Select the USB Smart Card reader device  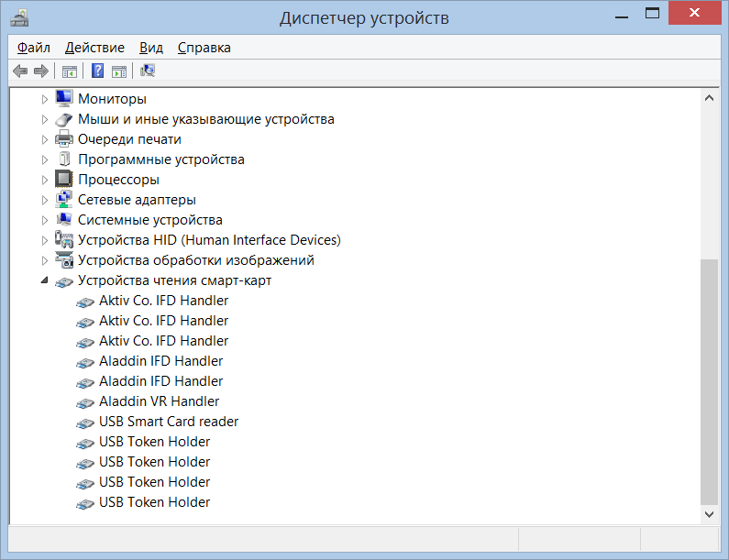pos(168,422)
